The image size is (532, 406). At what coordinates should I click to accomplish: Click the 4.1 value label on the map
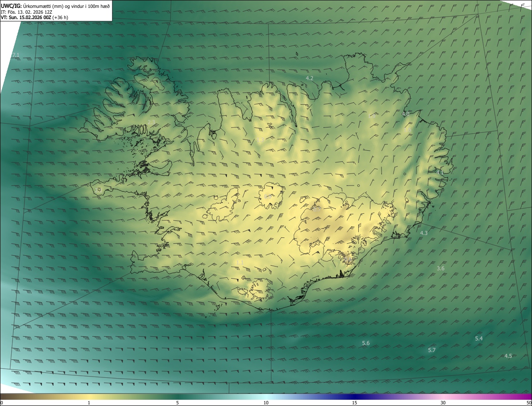point(440,172)
